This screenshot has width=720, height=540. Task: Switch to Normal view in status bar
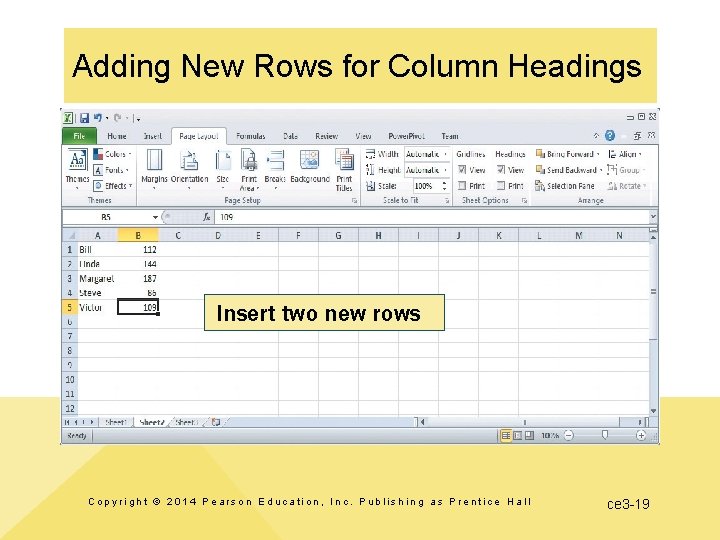tap(506, 435)
